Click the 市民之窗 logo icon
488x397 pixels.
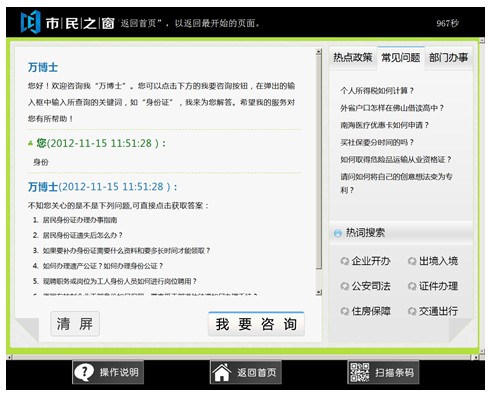coord(30,22)
